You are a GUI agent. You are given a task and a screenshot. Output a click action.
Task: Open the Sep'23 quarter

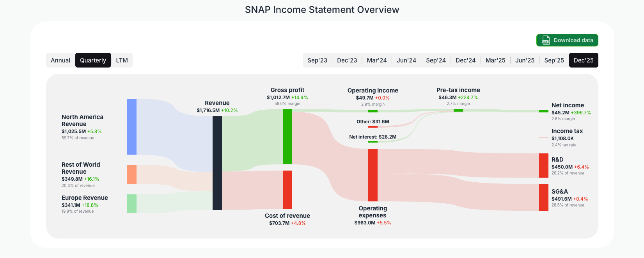pyautogui.click(x=317, y=60)
